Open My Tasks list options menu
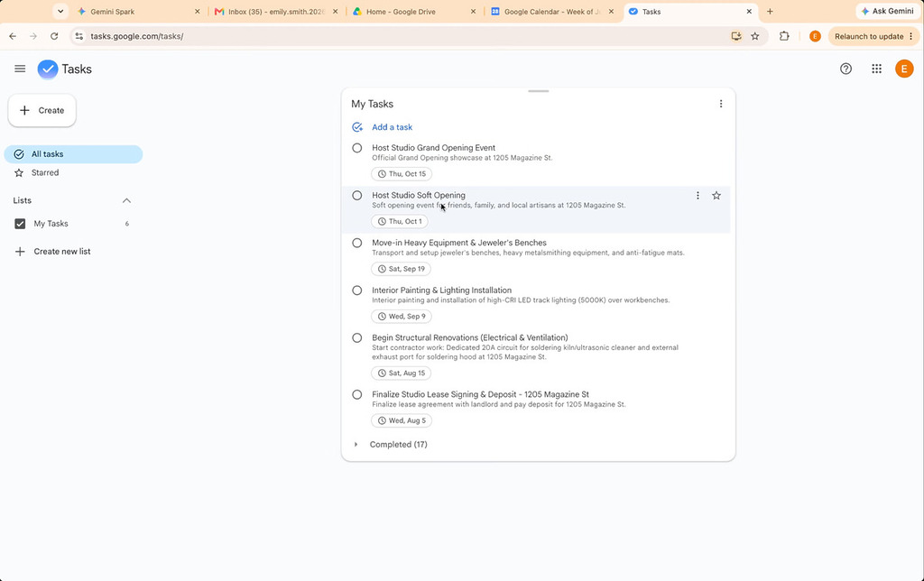This screenshot has width=924, height=581. click(721, 104)
